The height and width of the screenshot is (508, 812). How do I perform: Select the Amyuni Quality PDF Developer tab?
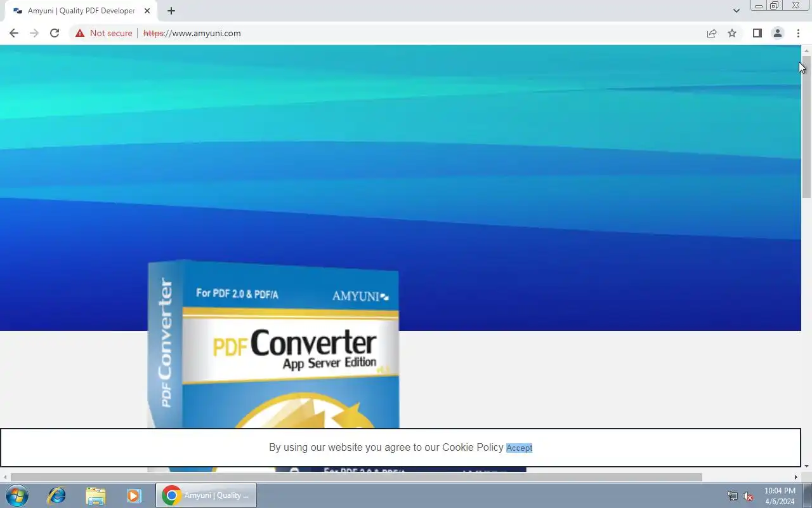(81, 11)
